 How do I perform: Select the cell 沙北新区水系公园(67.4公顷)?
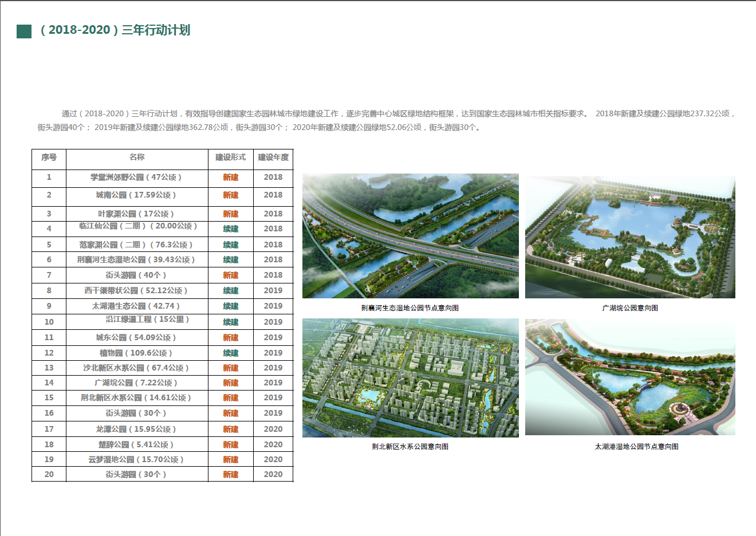pyautogui.click(x=136, y=368)
